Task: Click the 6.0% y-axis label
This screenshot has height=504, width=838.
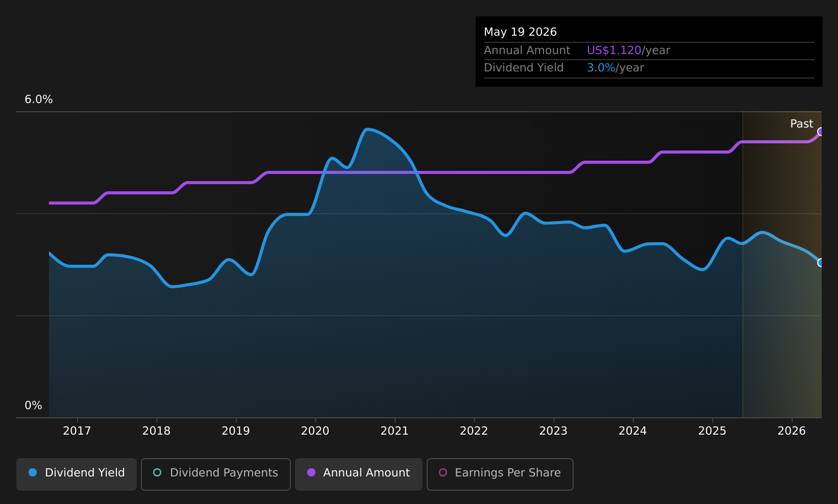Action: coord(39,99)
